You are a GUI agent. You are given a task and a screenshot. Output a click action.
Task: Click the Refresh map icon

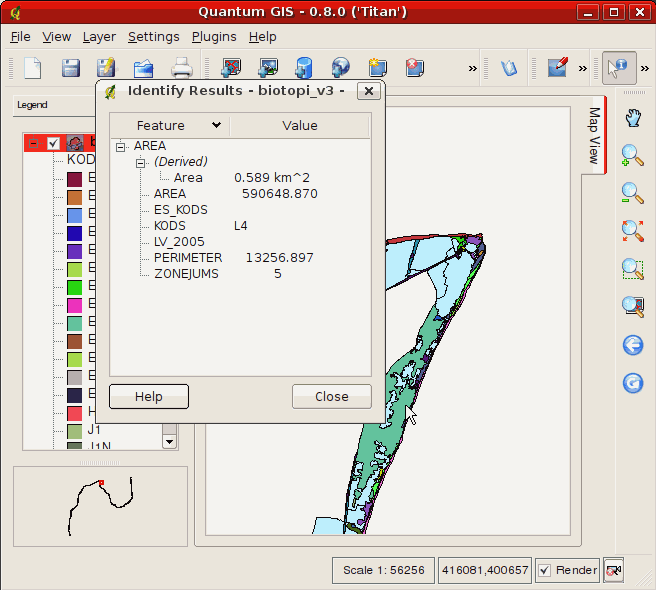633,383
